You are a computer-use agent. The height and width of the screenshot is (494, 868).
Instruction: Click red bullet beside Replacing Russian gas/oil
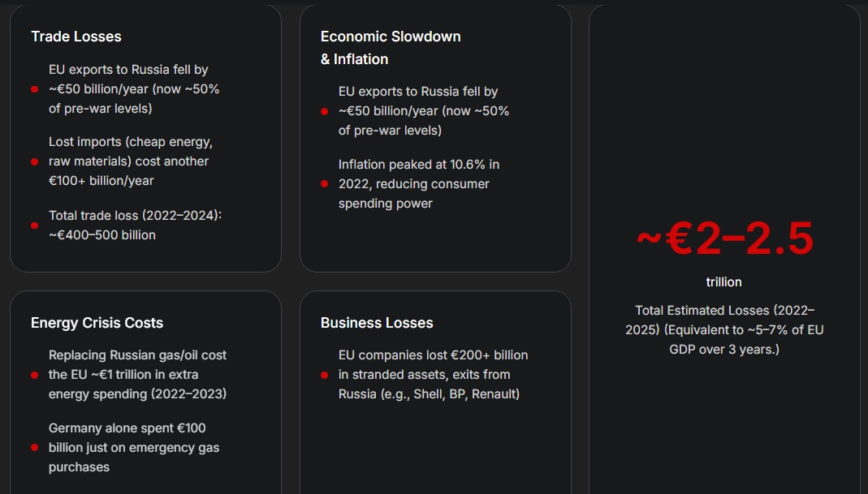(x=35, y=375)
